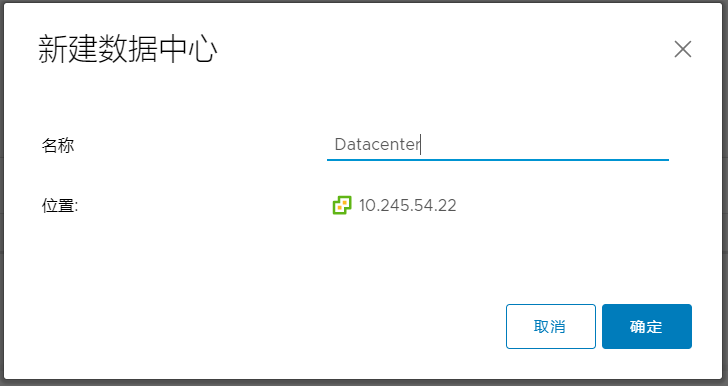Click the vCenter server icon beside 10.245.54.22
728x386 pixels.
[x=342, y=205]
